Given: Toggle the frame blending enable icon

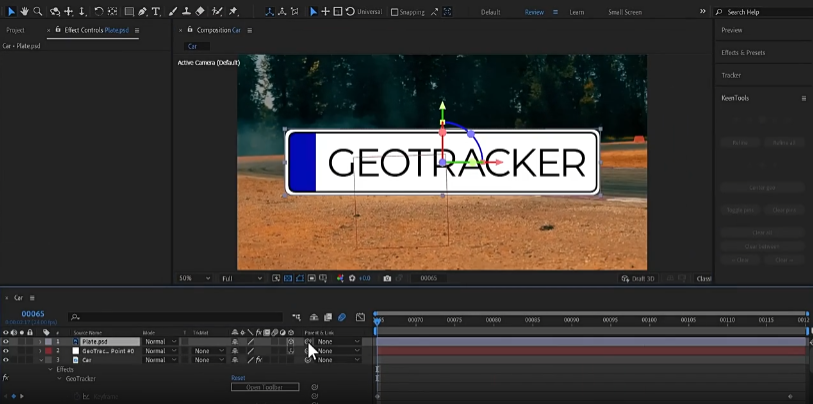Looking at the screenshot, I should pyautogui.click(x=328, y=317).
